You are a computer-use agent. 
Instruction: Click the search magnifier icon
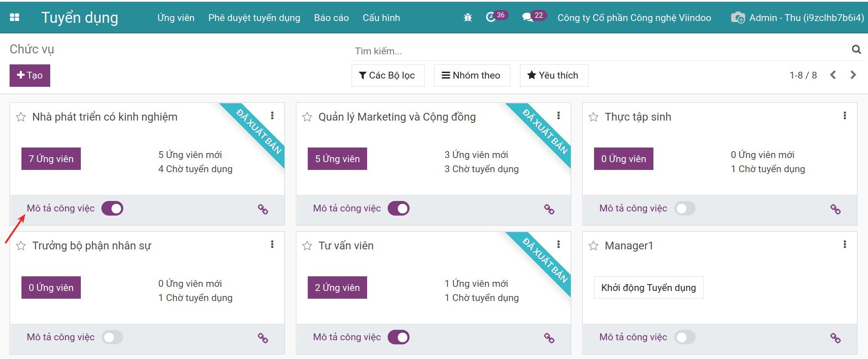[x=856, y=49]
